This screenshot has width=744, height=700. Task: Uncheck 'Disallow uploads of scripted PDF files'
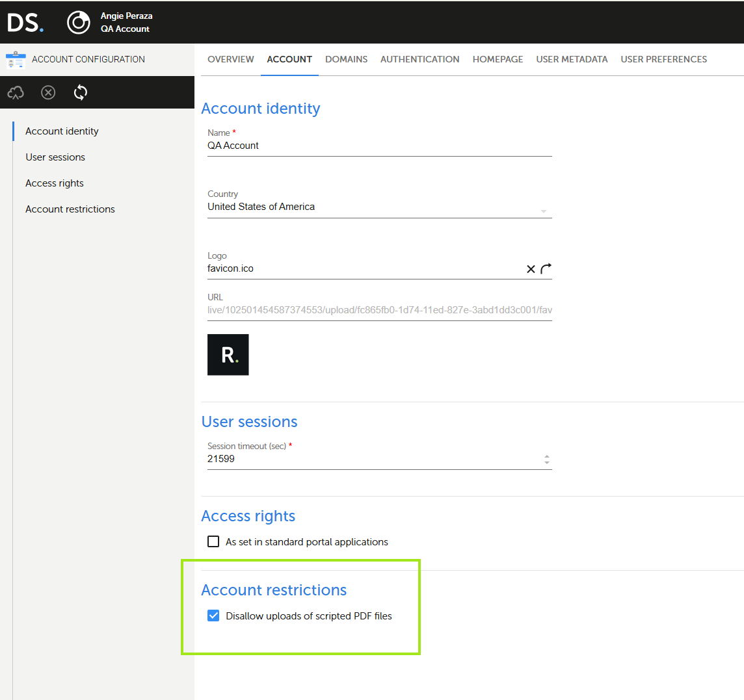[213, 616]
